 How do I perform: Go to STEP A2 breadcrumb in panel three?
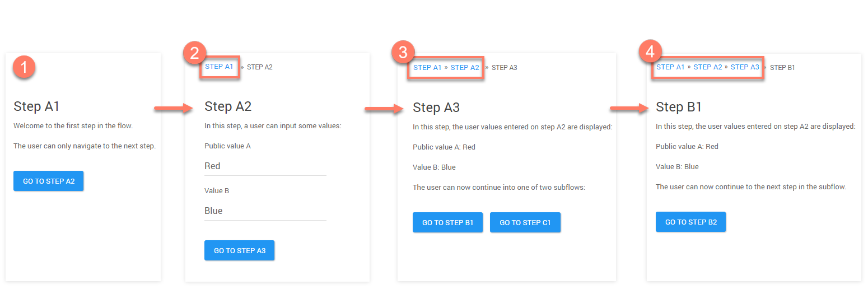click(x=465, y=68)
